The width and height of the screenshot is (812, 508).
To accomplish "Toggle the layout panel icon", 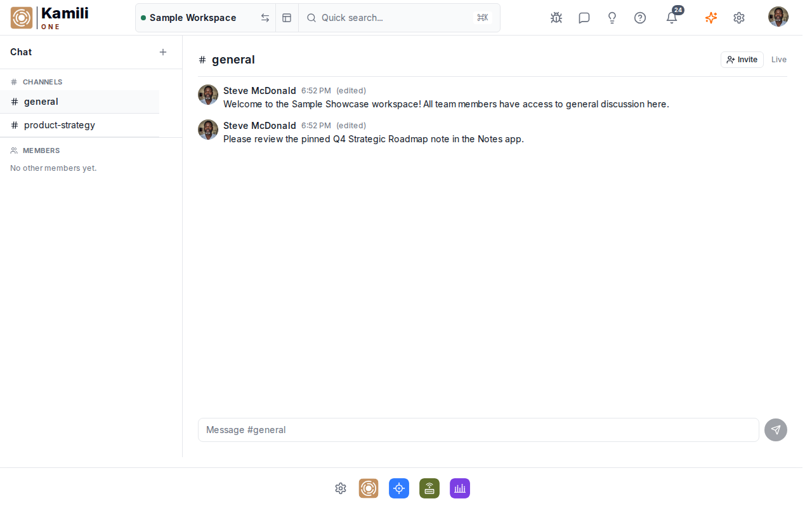I will pyautogui.click(x=287, y=18).
